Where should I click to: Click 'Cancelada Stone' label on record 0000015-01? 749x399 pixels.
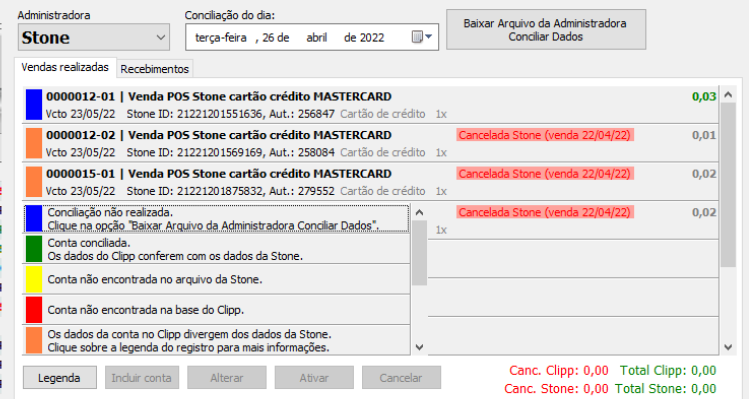[545, 174]
